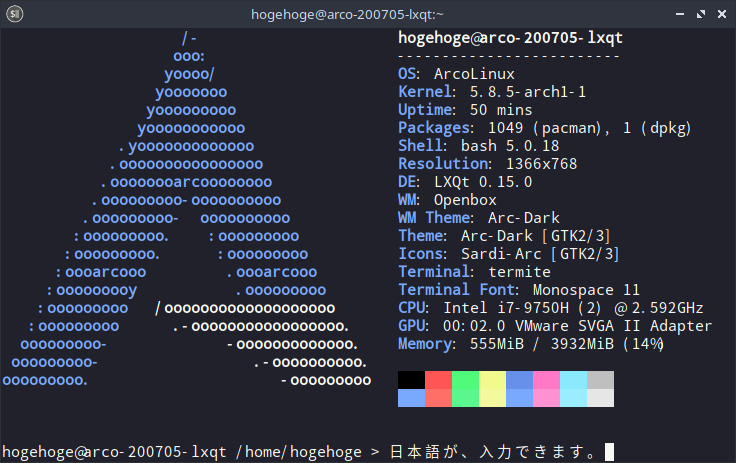
Task: Click the 'yoooo/' line of the ASCII logo
Action: pos(189,74)
